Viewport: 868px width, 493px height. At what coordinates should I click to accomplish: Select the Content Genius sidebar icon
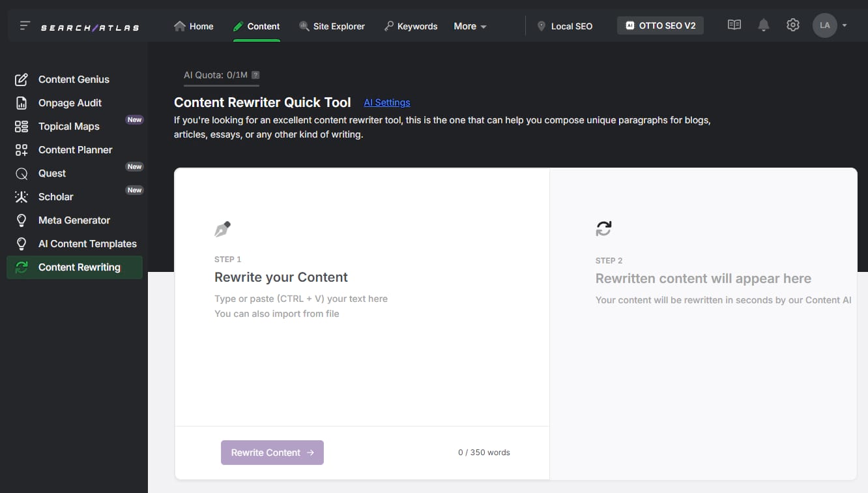[21, 79]
